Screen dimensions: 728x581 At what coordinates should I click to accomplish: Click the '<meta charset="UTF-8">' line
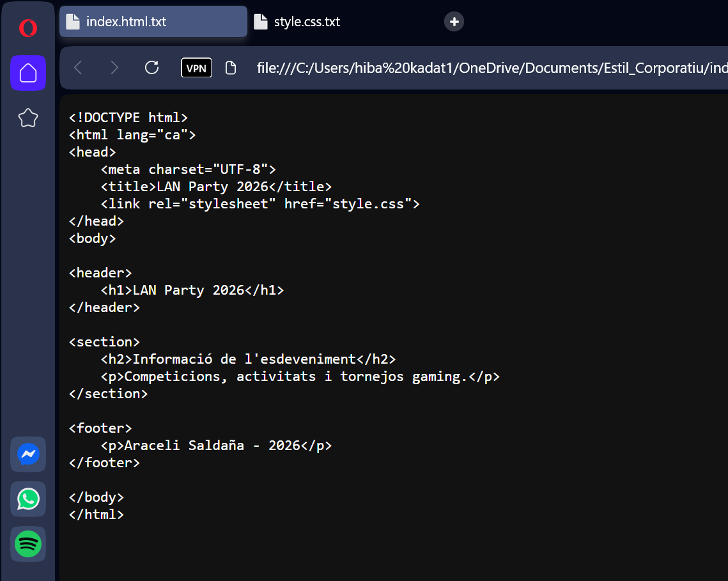[x=188, y=169]
